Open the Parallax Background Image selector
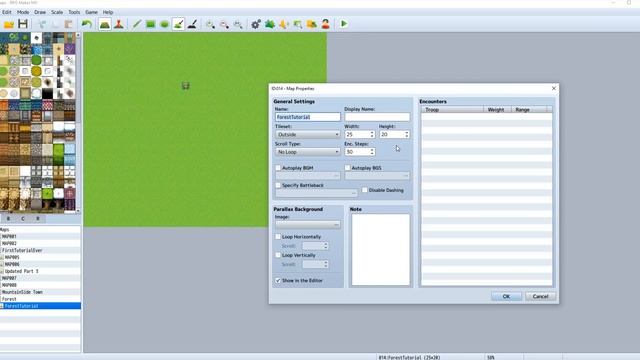The height and width of the screenshot is (360, 640). click(x=307, y=225)
